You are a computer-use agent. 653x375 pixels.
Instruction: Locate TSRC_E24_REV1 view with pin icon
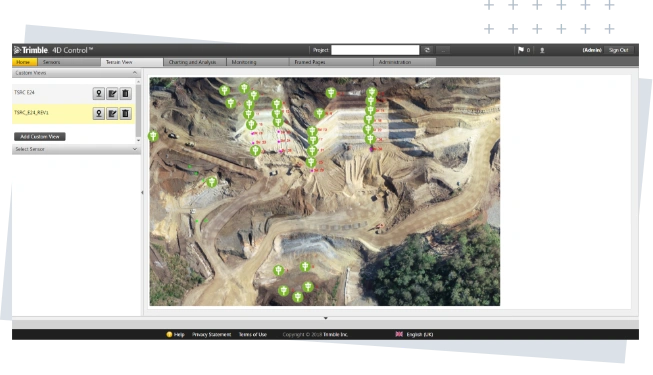99,113
